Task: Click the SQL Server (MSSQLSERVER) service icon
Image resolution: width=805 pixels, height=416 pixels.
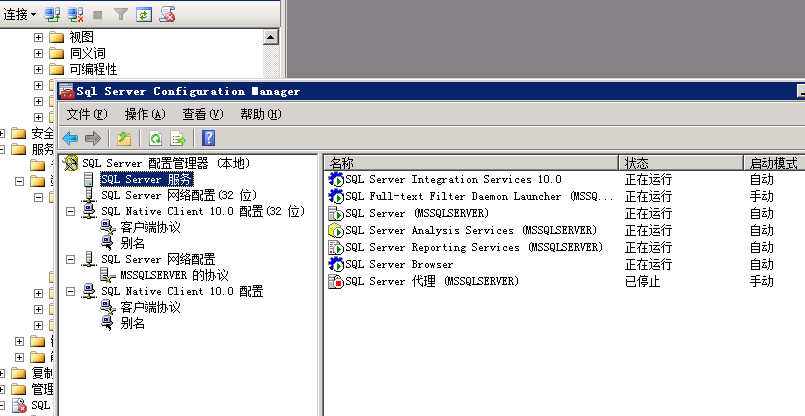Action: [336, 213]
